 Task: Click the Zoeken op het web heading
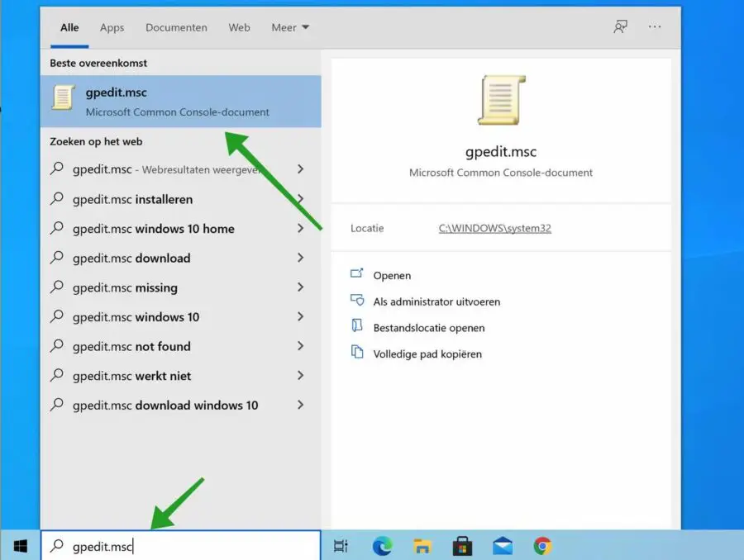point(96,141)
